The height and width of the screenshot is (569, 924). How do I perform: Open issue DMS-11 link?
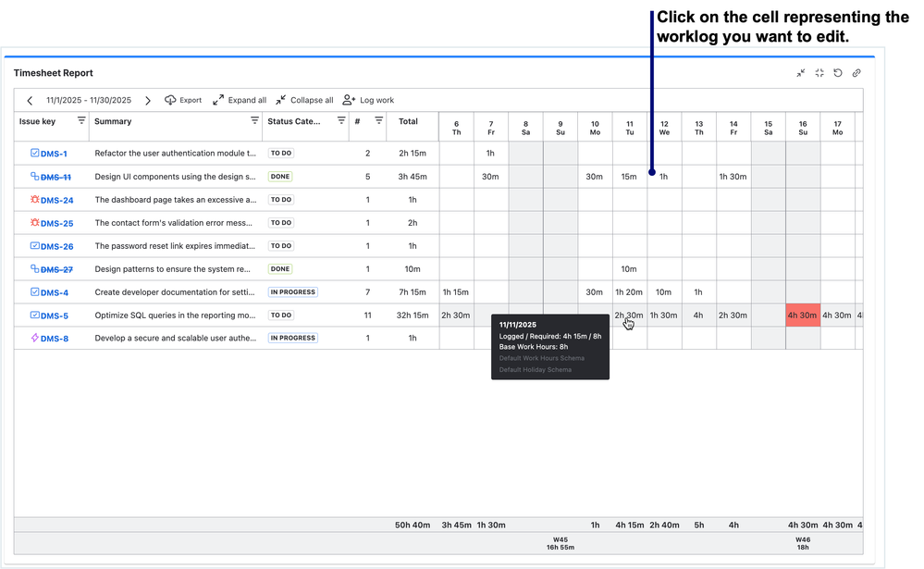(56, 177)
